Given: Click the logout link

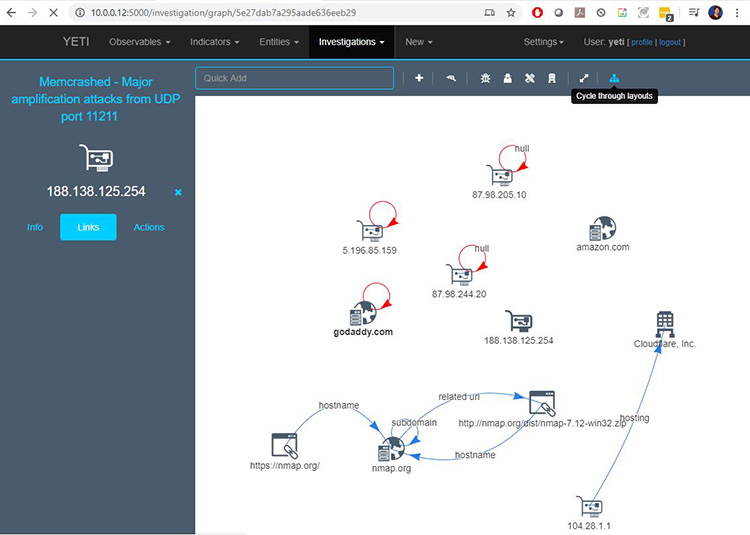Looking at the screenshot, I should tap(670, 42).
